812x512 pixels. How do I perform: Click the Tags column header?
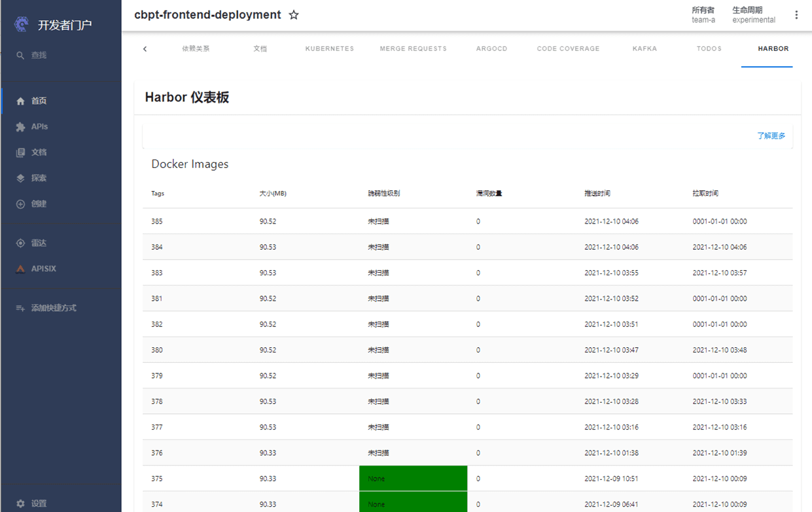click(158, 194)
